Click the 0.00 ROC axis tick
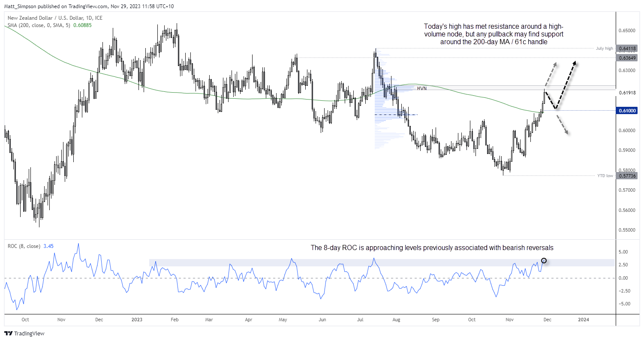This screenshot has height=341, width=644. pos(623,278)
